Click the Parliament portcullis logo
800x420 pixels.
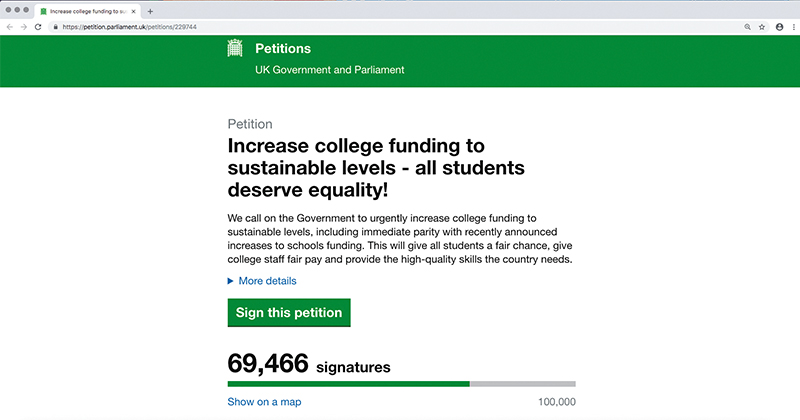[235, 48]
